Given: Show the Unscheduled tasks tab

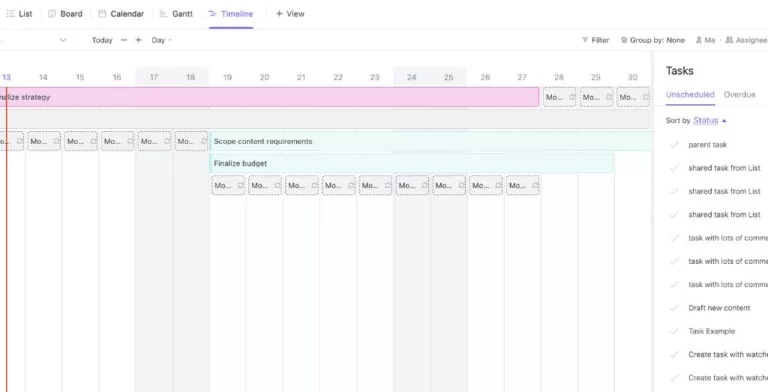Looking at the screenshot, I should click(x=690, y=95).
